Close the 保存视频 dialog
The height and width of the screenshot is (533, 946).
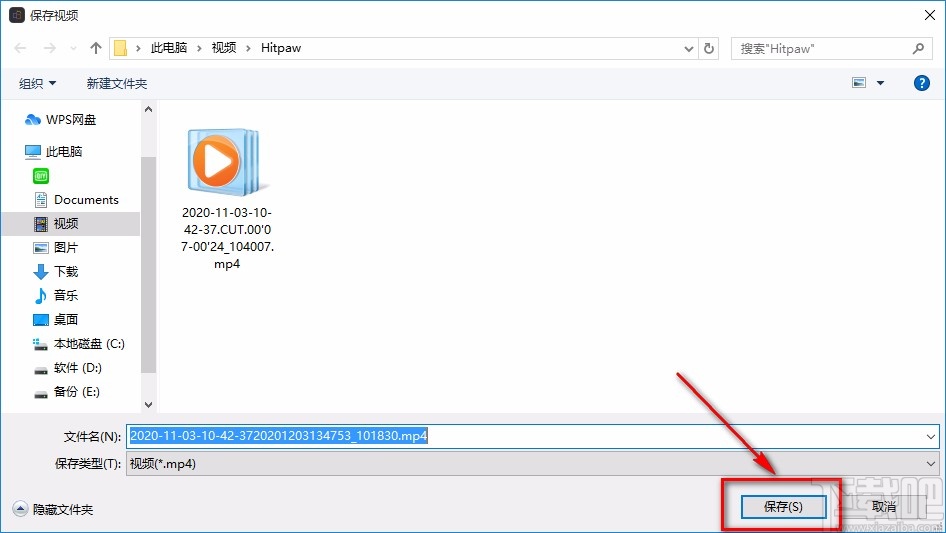[930, 15]
